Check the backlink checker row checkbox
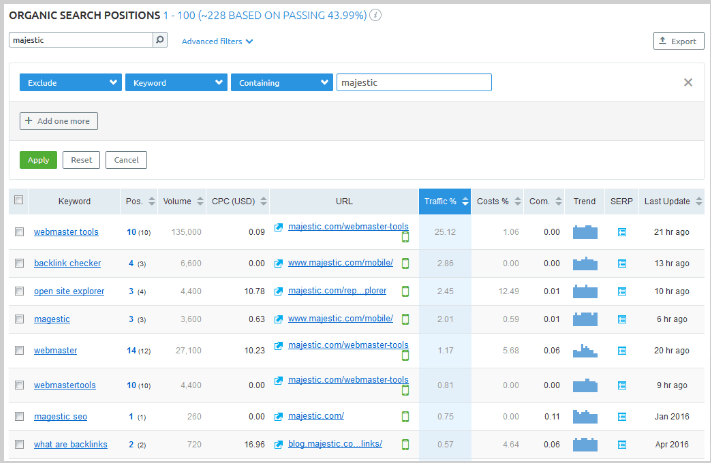711x463 pixels. point(19,263)
